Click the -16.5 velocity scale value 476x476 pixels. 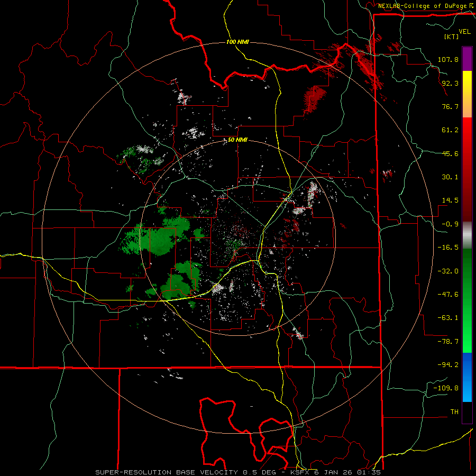(448, 248)
